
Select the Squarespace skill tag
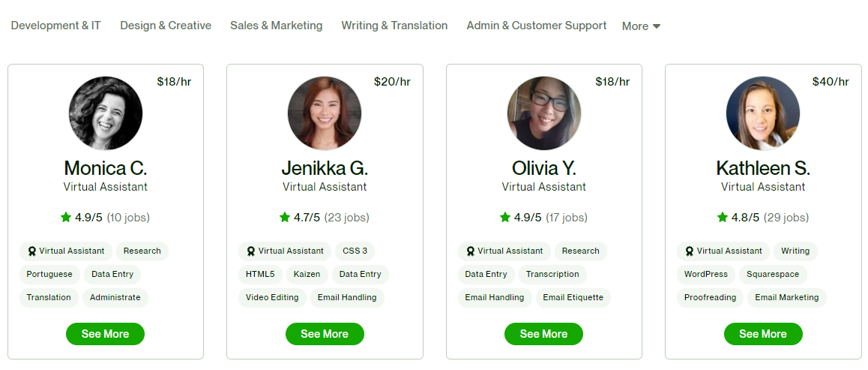pos(773,274)
